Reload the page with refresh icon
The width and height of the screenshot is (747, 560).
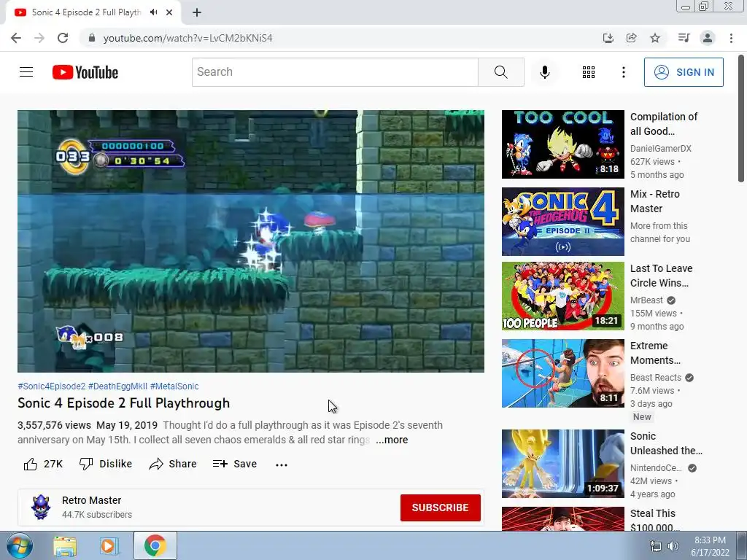tap(63, 38)
